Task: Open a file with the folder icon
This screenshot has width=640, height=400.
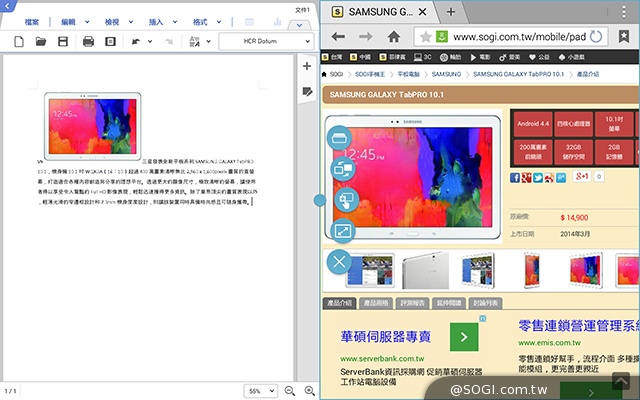Action: [40, 41]
